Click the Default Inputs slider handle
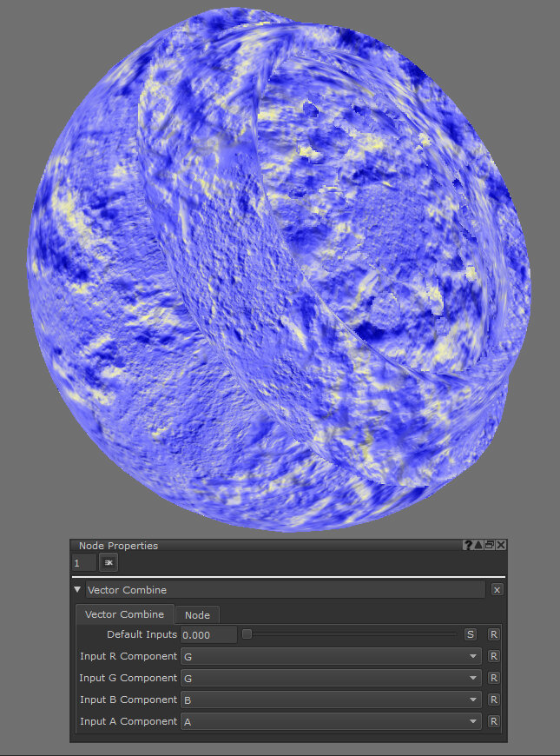This screenshot has height=756, width=560. coord(247,634)
